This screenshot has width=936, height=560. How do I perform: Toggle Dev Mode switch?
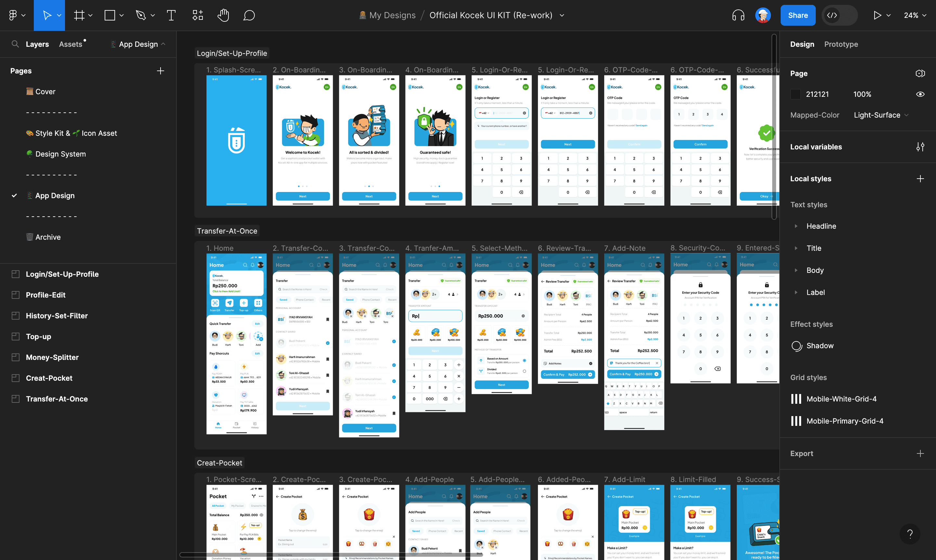pyautogui.click(x=839, y=16)
